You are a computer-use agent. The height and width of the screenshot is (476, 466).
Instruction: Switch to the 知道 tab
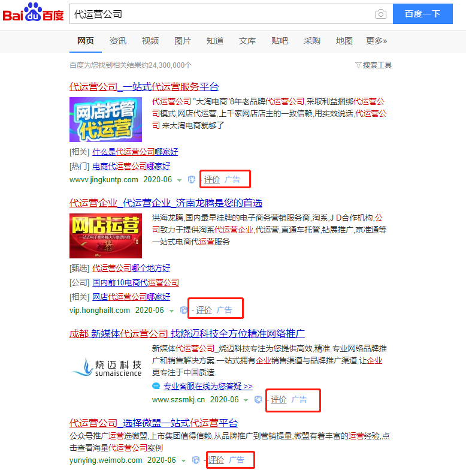click(215, 41)
